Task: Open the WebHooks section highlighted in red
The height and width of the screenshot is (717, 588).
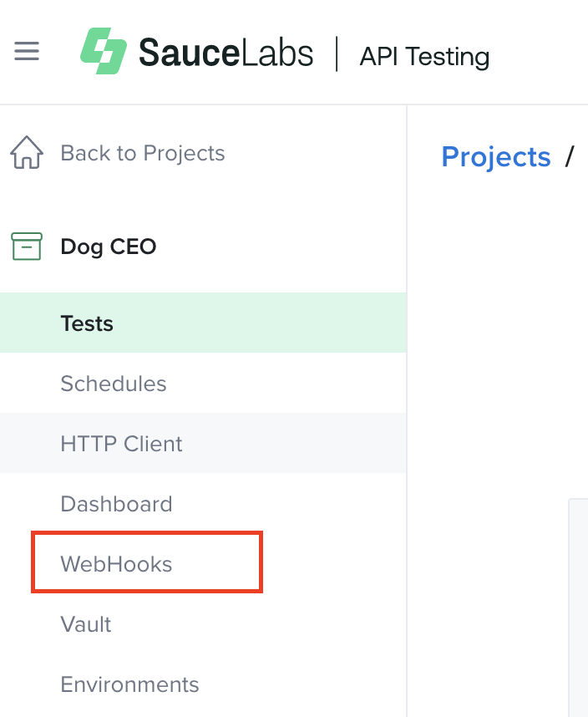Action: [116, 563]
